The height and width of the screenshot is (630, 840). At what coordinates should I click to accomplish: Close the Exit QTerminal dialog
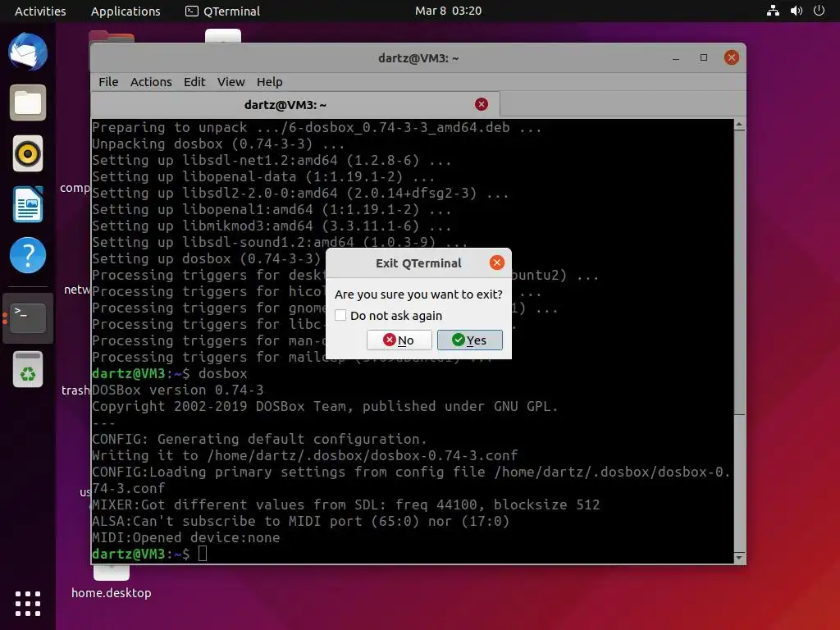pos(496,262)
